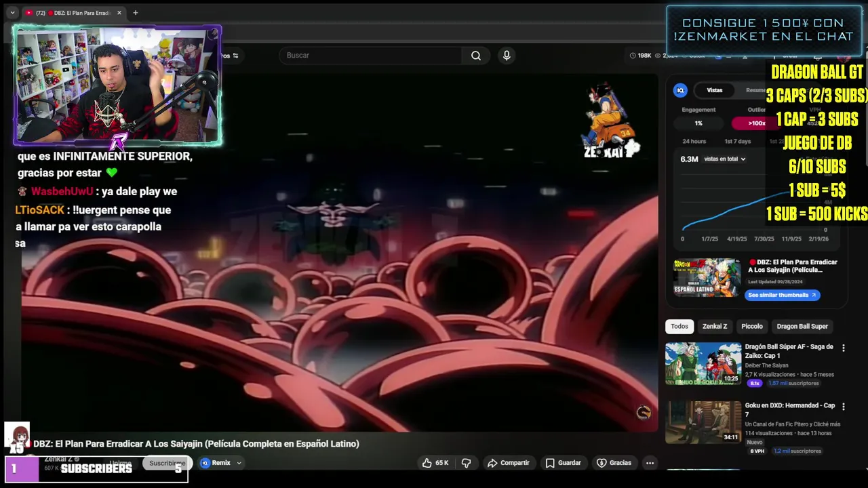The height and width of the screenshot is (488, 868).
Task: Open the Dragón Ball Súper AF video thumbnail
Action: (x=703, y=364)
